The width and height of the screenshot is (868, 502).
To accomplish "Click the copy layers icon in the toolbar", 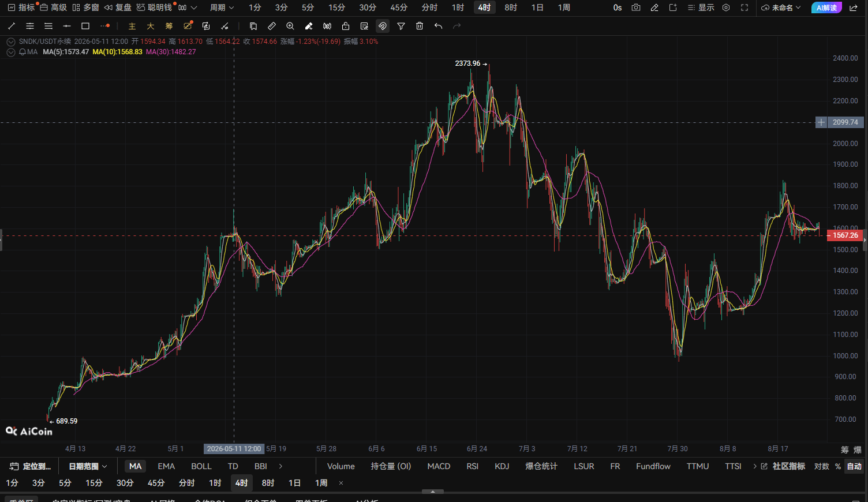I will coord(253,26).
